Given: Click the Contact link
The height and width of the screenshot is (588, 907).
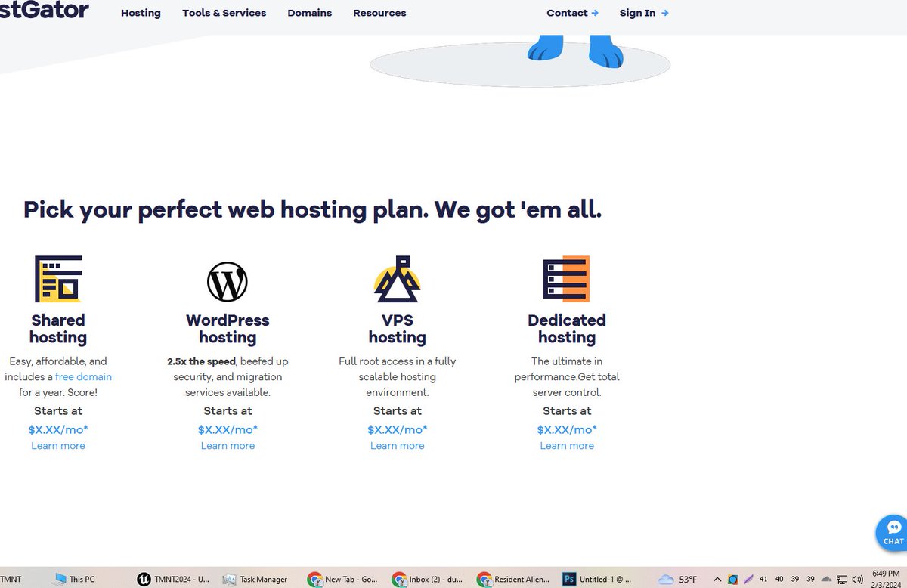Looking at the screenshot, I should pyautogui.click(x=572, y=13).
